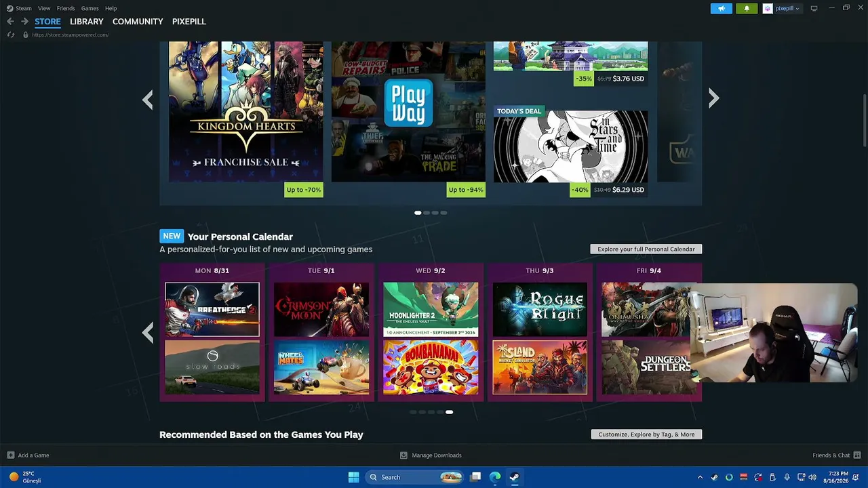Open Onimusha game capsule
The height and width of the screenshot is (488, 868).
point(646,310)
